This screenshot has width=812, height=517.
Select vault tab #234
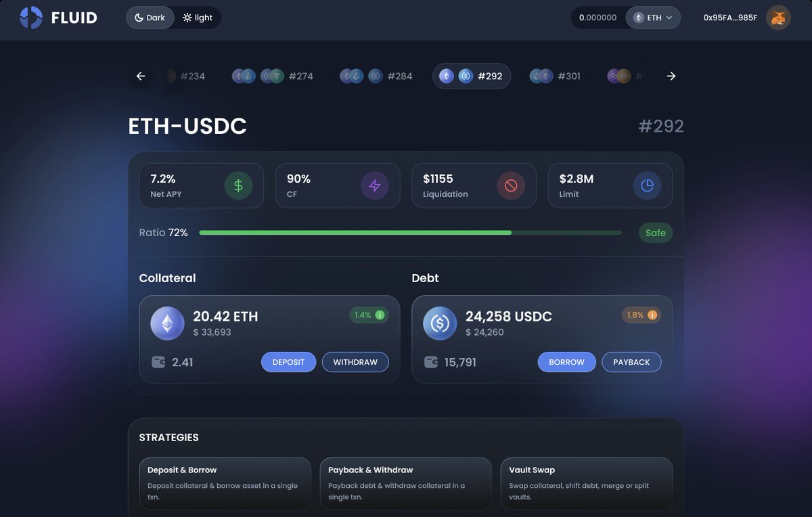185,76
